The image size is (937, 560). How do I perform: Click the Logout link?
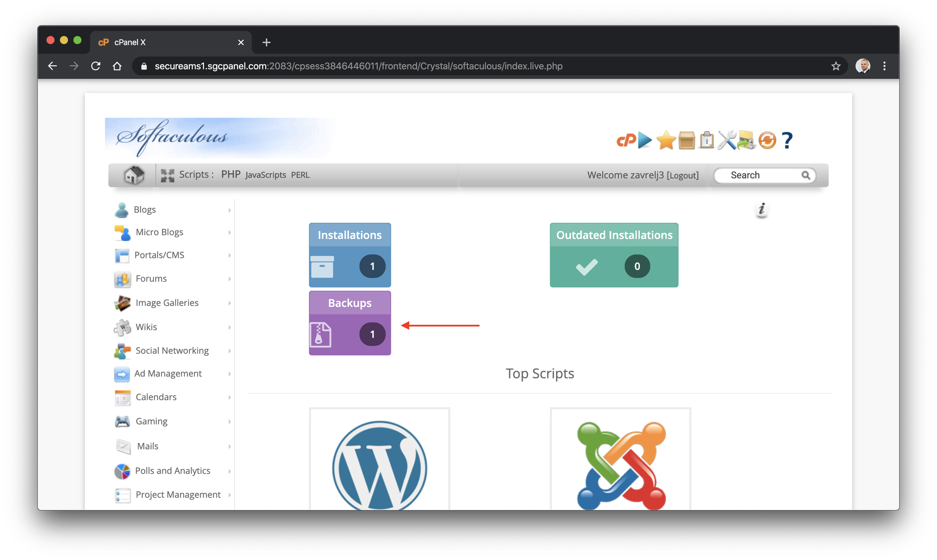(682, 175)
